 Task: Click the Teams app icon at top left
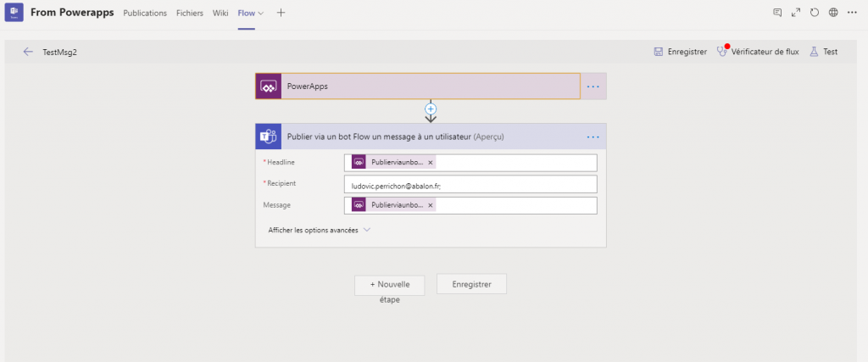14,13
